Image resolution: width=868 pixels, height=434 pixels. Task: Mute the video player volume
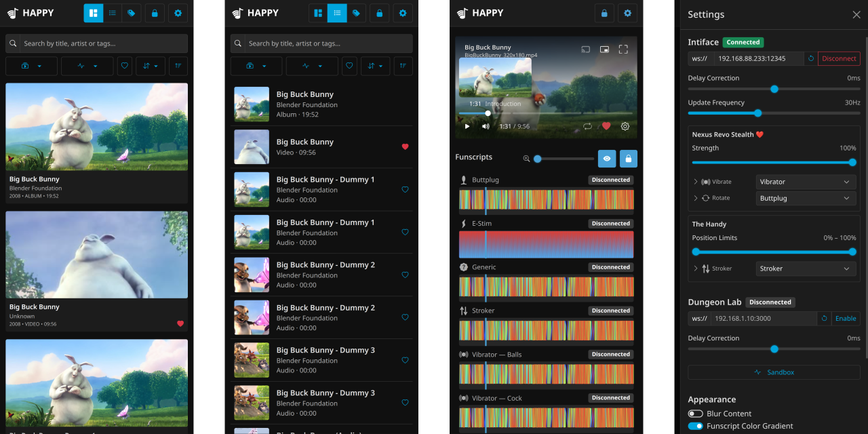point(486,126)
